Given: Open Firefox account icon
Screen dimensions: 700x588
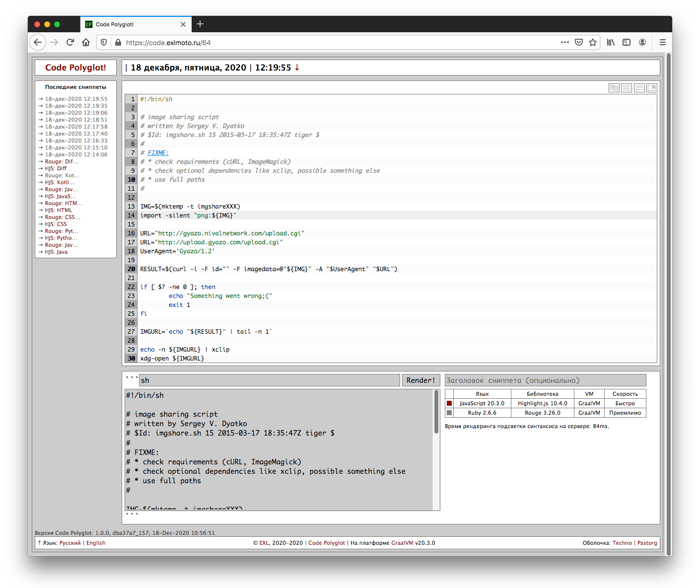Looking at the screenshot, I should (x=642, y=42).
